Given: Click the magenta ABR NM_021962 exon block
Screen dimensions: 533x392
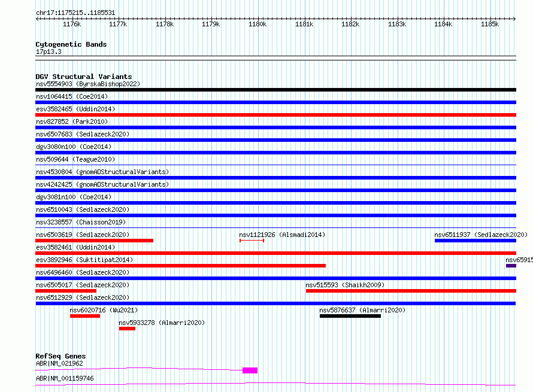Looking at the screenshot, I should point(250,370).
